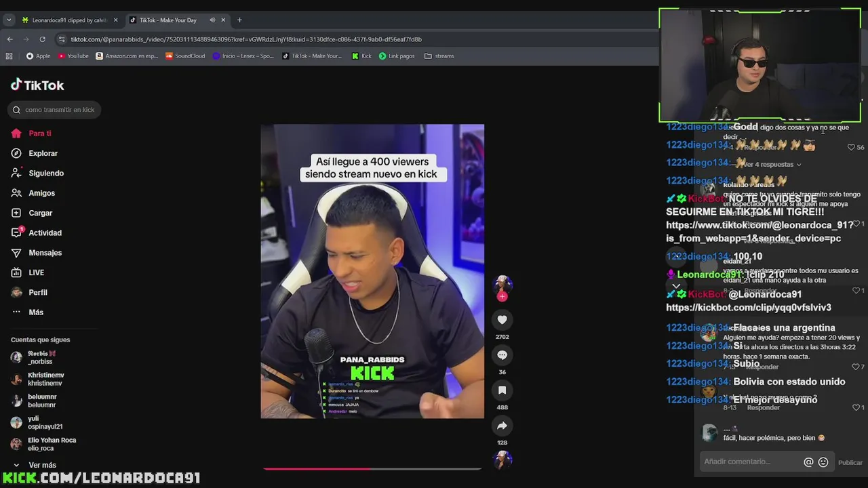Close the Leonardoca91 clipped tab
Image resolution: width=868 pixels, height=488 pixels.
pos(115,20)
